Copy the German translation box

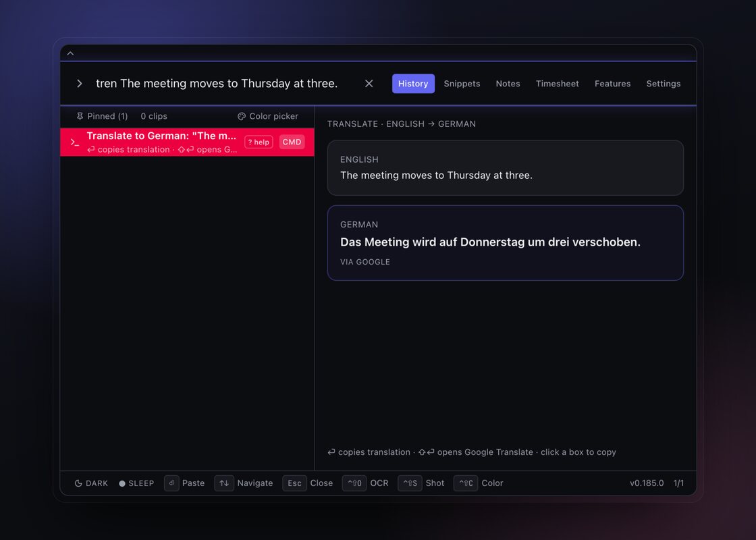pos(506,243)
